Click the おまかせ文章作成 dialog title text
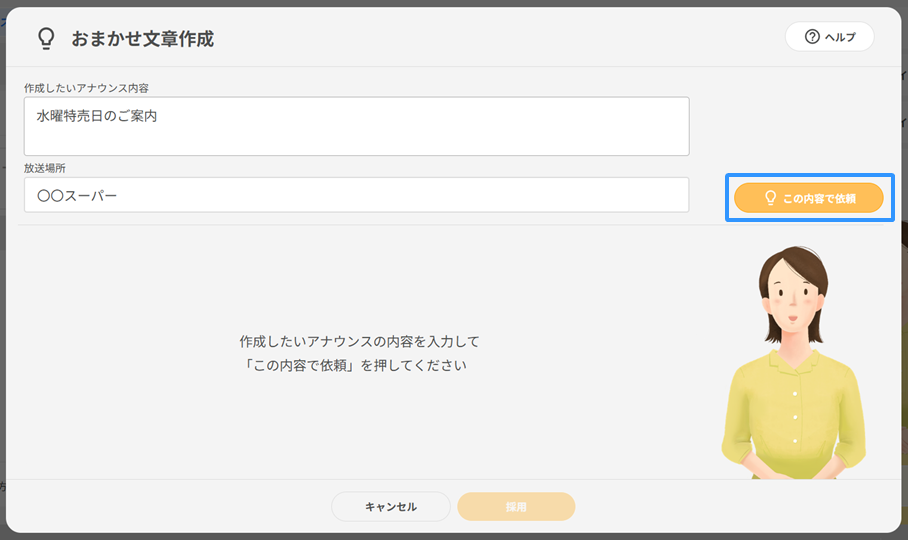Screen dimensions: 908x540 142,39
